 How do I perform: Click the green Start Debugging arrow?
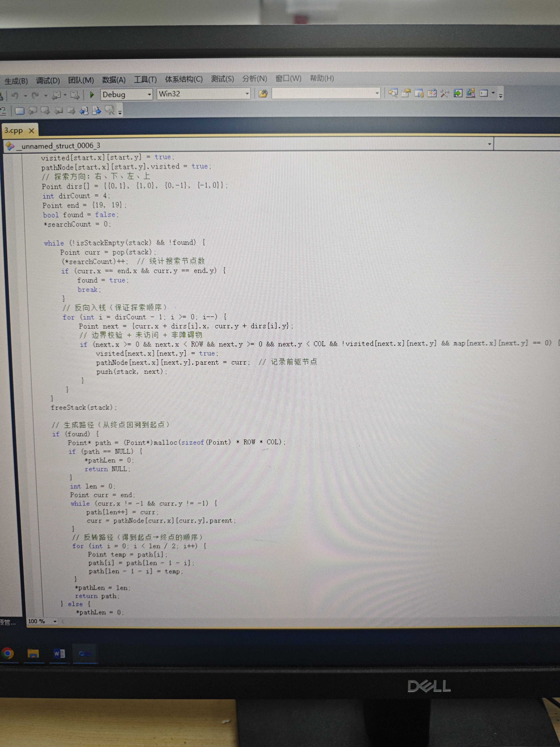92,95
